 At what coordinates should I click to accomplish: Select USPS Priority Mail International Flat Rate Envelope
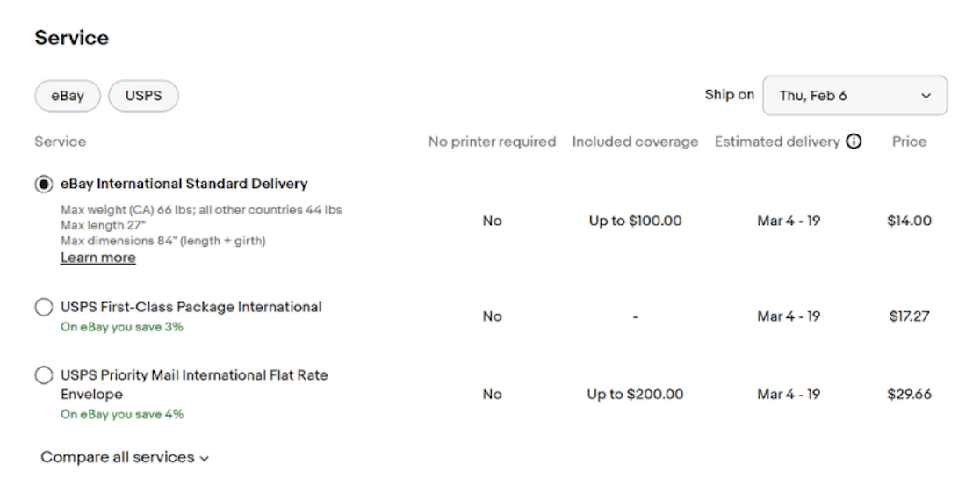tap(44, 375)
